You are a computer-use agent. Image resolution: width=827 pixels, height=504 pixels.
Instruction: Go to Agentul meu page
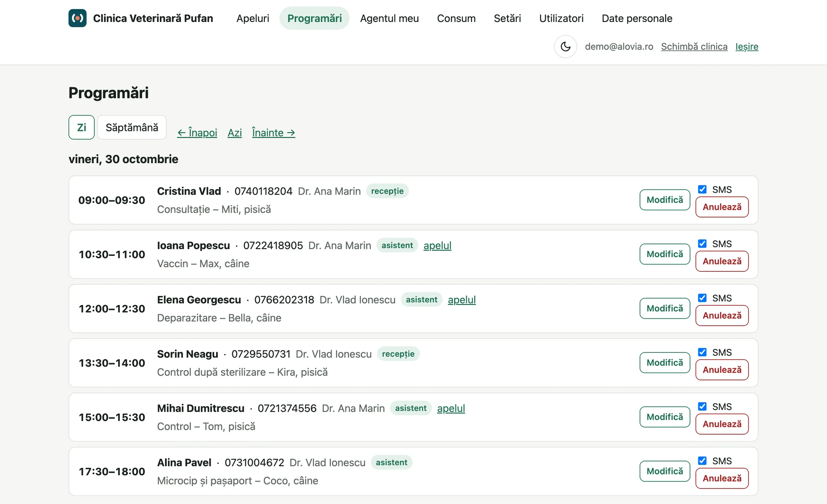tap(389, 18)
